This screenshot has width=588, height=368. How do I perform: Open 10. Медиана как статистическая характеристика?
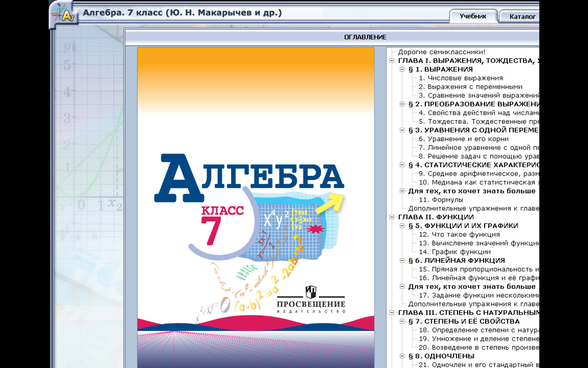point(479,182)
